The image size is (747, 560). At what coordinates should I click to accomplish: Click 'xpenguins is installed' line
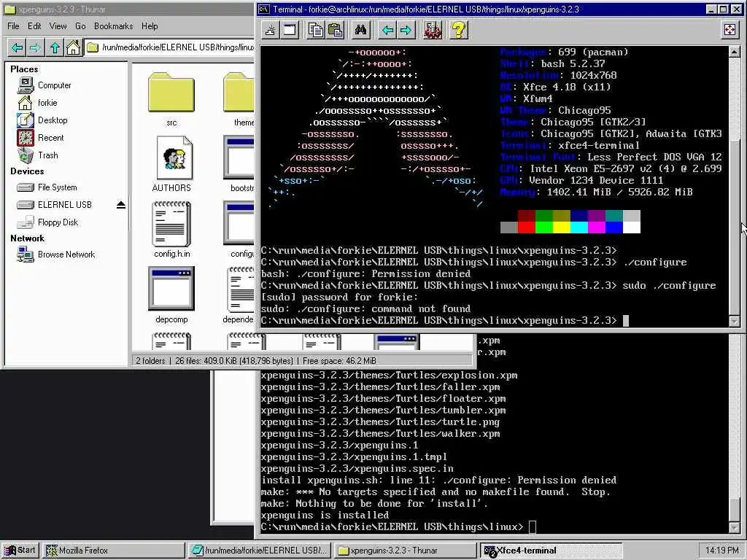click(x=325, y=516)
